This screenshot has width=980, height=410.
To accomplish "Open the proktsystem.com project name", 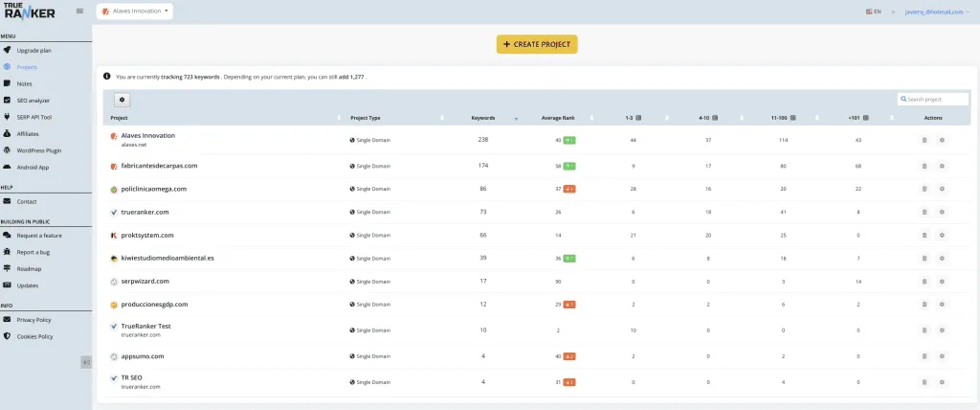I will [x=147, y=236].
